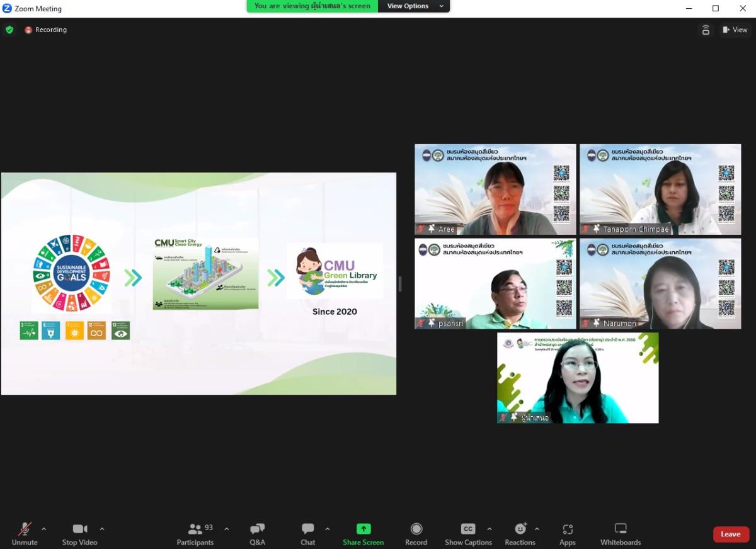Open the Chat panel
This screenshot has height=549, width=756.
(307, 534)
